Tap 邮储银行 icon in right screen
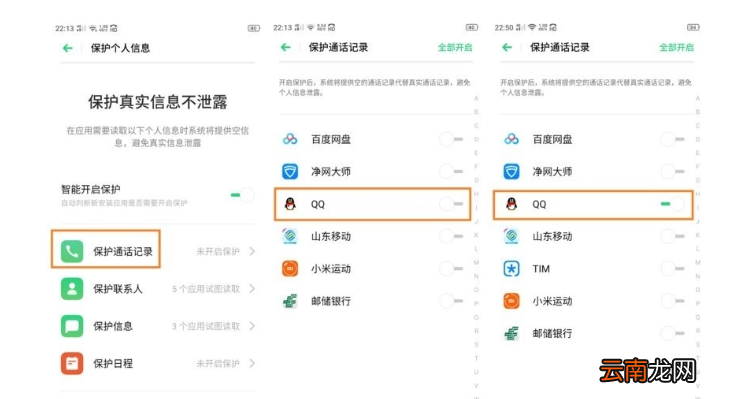This screenshot has width=733, height=399. (511, 334)
